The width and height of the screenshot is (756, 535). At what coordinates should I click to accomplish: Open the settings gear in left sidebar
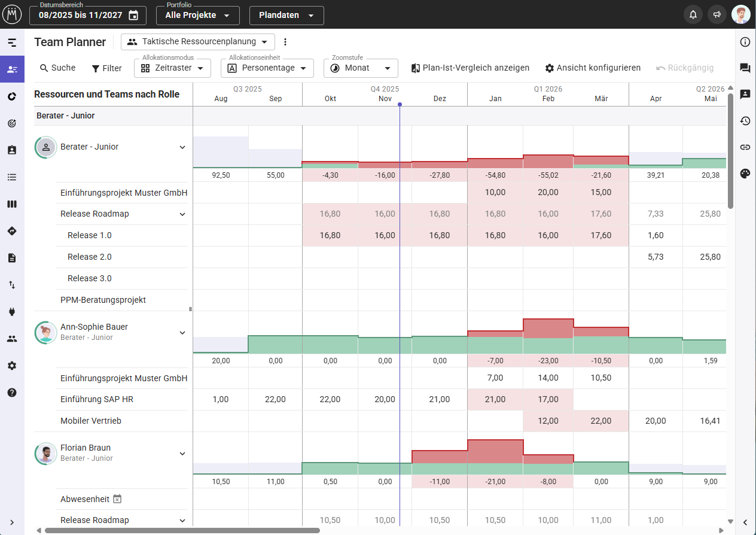pos(12,366)
